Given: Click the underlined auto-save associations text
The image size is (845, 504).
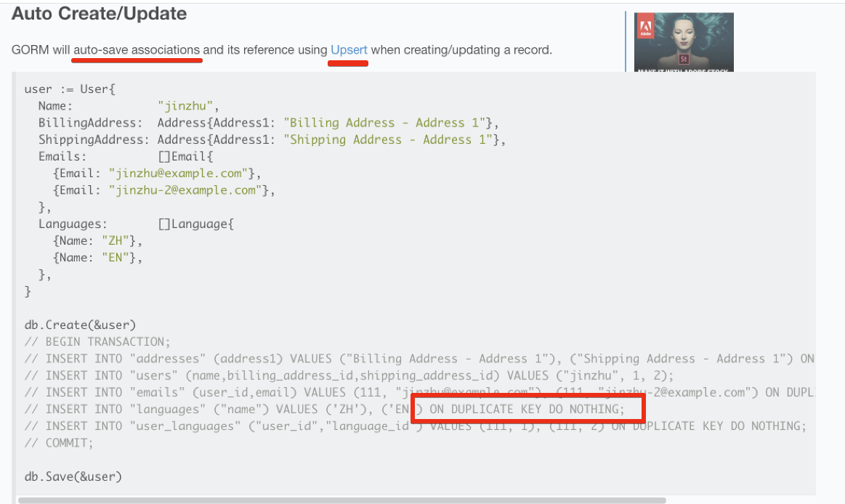Looking at the screenshot, I should (x=137, y=49).
